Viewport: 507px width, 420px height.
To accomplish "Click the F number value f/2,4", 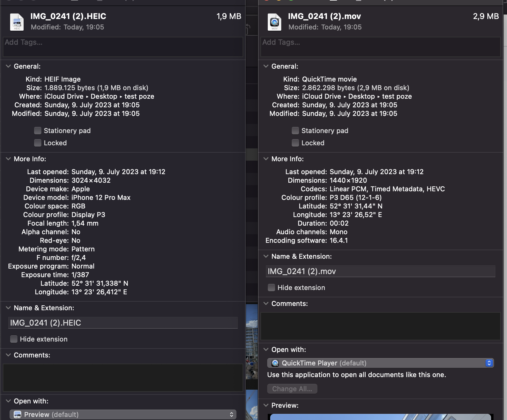I will tap(79, 258).
